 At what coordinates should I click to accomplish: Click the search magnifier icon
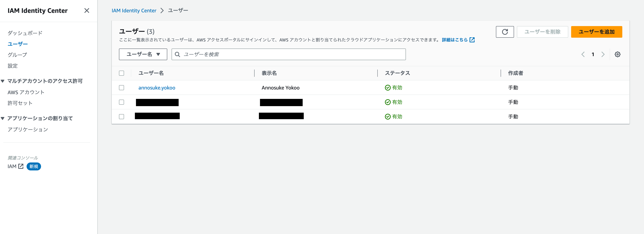coord(178,54)
